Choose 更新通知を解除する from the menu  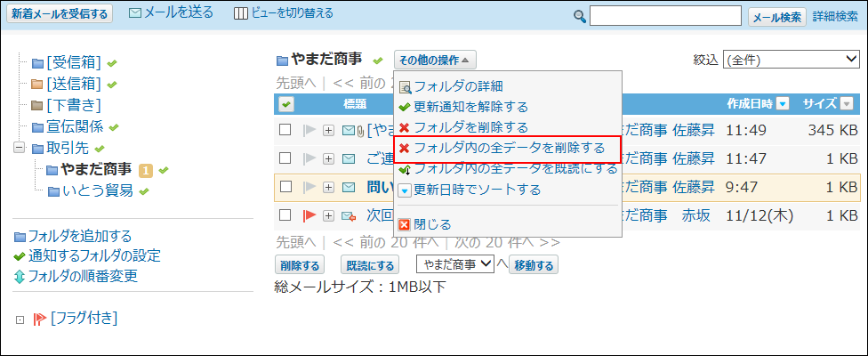470,107
